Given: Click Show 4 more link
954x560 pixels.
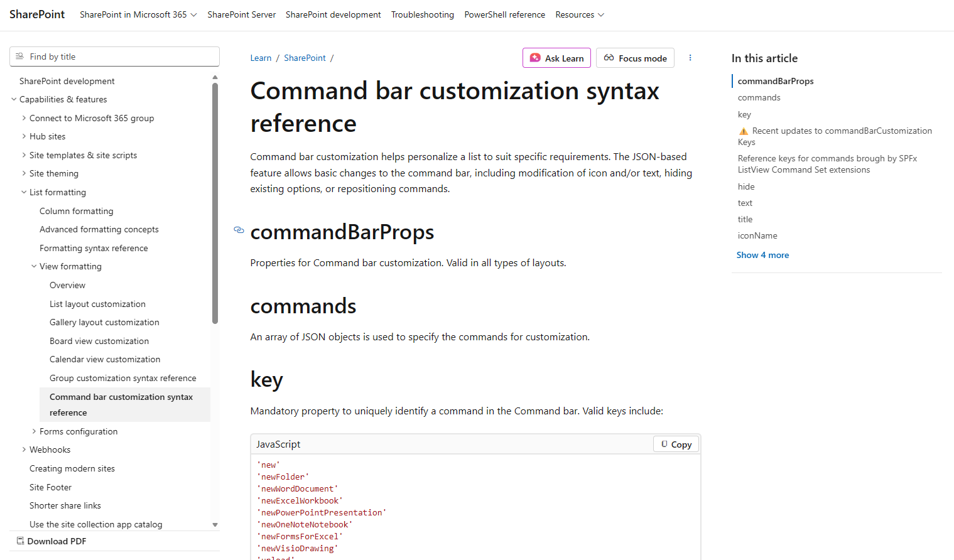Looking at the screenshot, I should (762, 255).
